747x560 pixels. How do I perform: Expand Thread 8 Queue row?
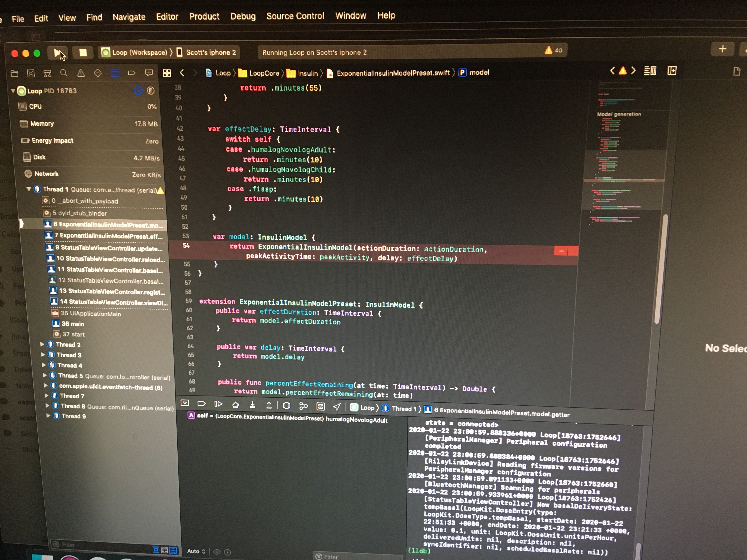(47, 405)
